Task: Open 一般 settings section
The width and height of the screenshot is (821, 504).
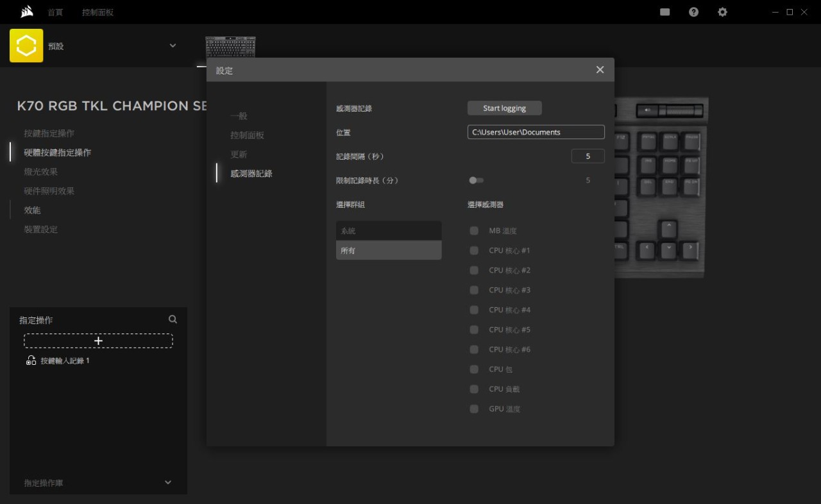Action: point(239,116)
